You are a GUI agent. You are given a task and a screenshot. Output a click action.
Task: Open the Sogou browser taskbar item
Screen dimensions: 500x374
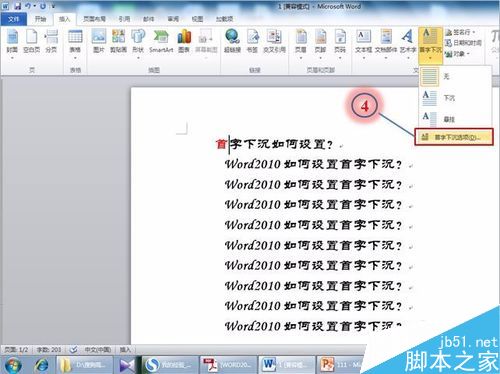(171, 365)
